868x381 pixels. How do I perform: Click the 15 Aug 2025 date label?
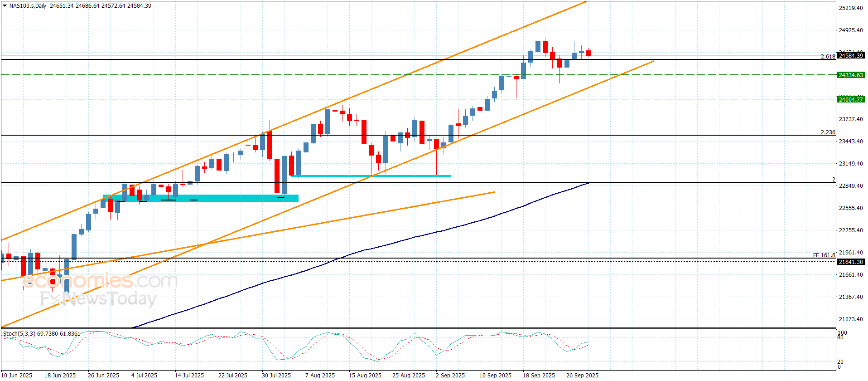tap(365, 375)
